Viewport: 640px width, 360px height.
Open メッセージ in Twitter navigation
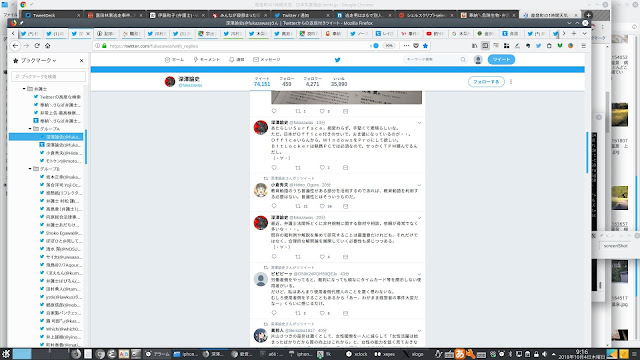[267, 60]
